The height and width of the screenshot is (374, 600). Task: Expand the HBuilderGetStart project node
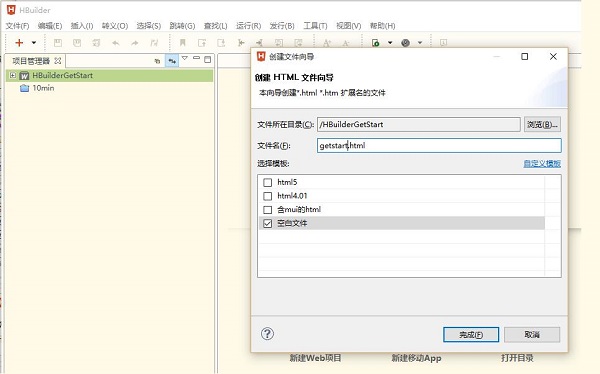[13, 75]
